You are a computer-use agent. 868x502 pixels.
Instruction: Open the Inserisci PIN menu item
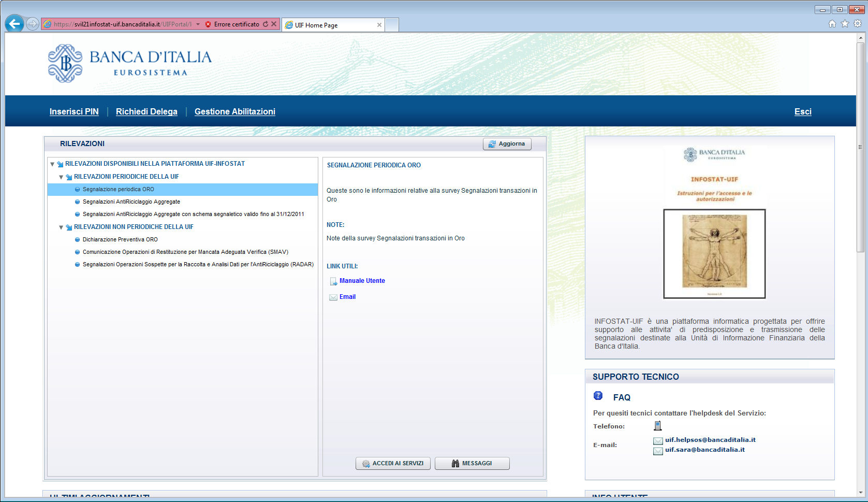74,111
